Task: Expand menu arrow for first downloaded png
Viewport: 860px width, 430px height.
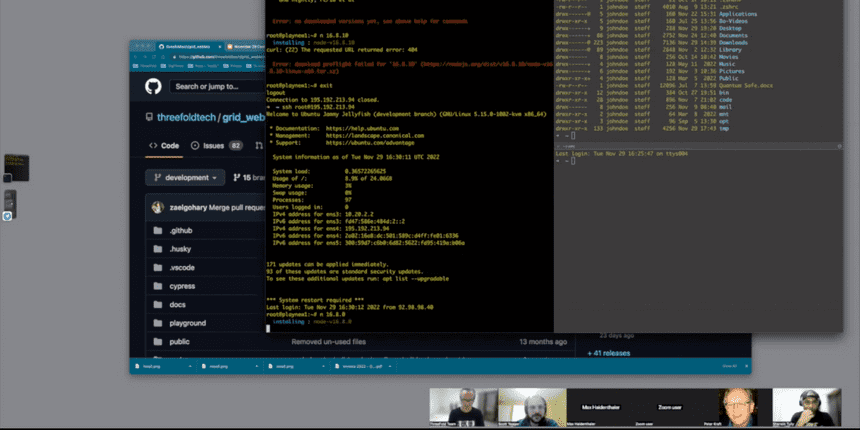Action: [190, 366]
